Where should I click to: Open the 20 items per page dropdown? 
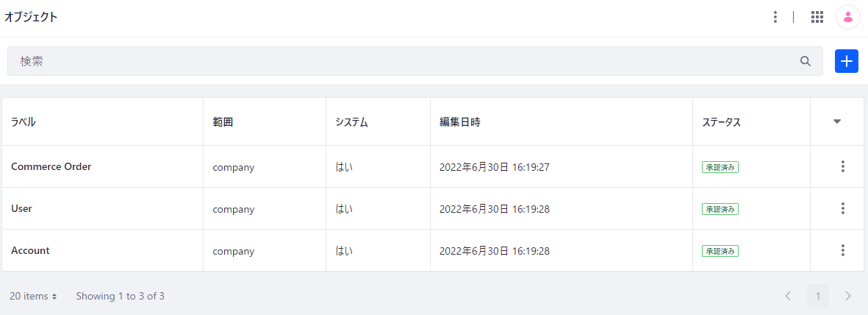pyautogui.click(x=33, y=296)
